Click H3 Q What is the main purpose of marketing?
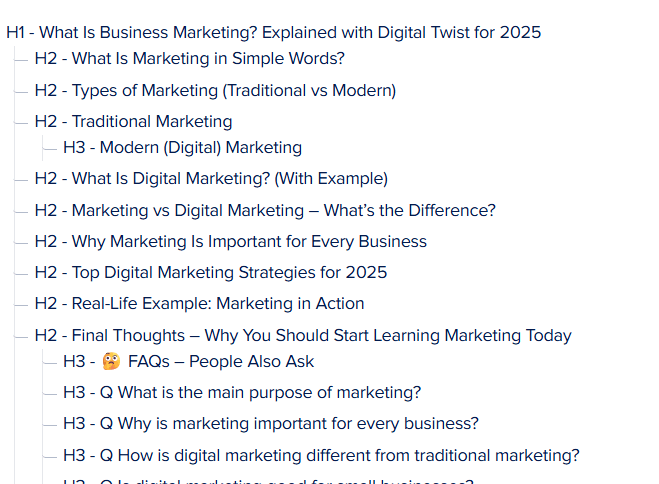The image size is (659, 484). 242,392
